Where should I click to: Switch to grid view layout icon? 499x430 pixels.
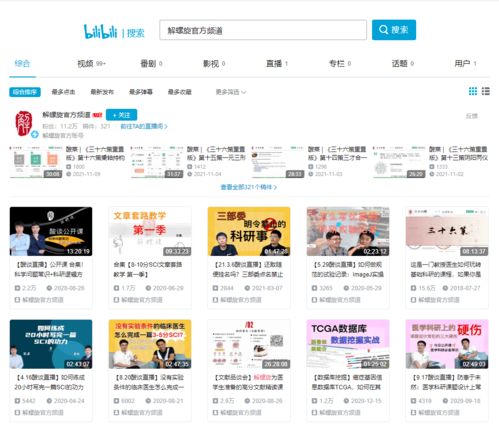click(473, 91)
